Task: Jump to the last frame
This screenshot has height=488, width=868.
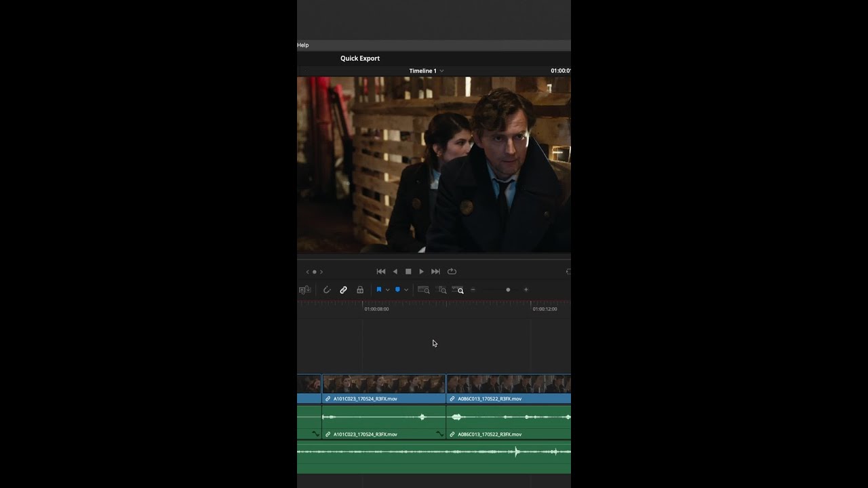Action: tap(435, 271)
